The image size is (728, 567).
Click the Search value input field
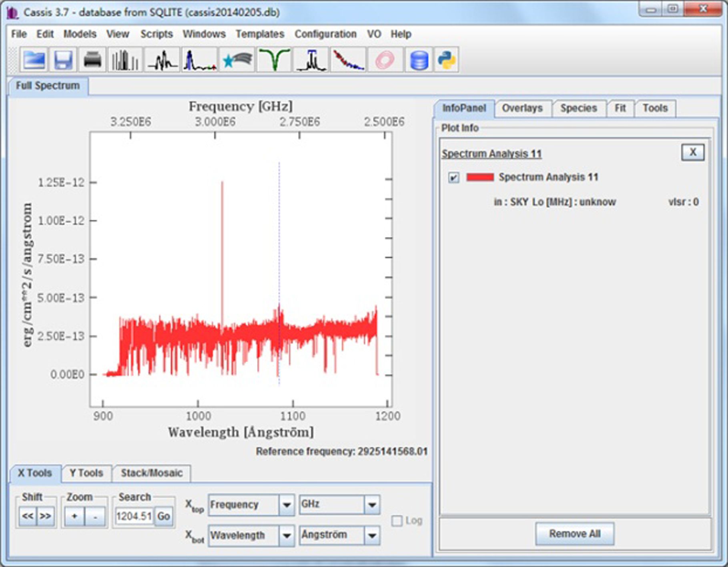[x=134, y=516]
